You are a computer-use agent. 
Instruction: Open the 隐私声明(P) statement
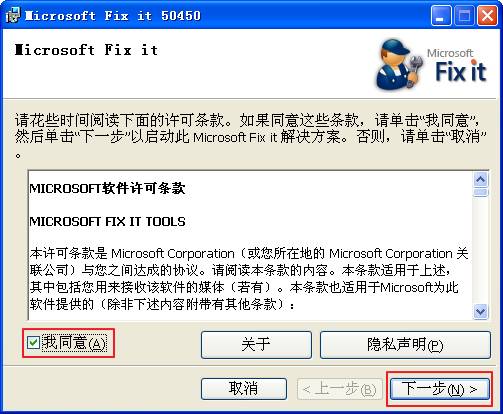point(405,345)
